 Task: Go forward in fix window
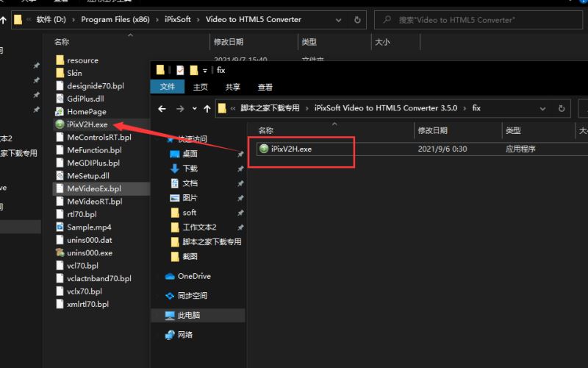[x=180, y=108]
